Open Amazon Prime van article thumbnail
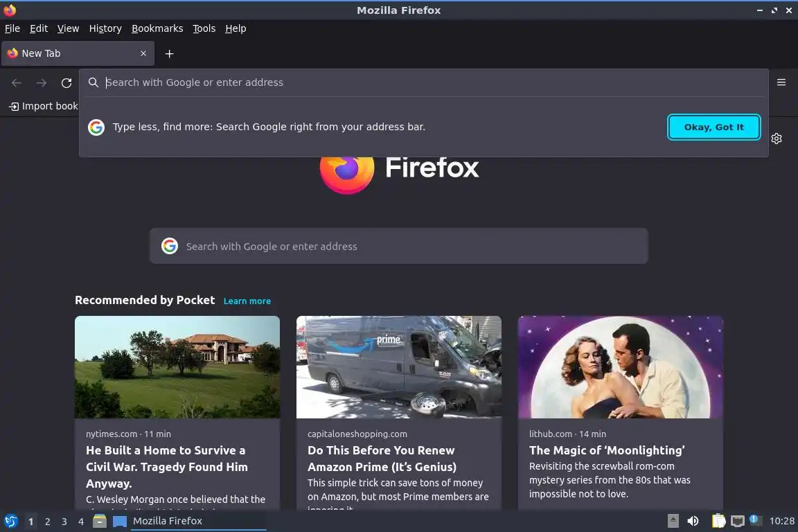Image resolution: width=798 pixels, height=532 pixels. click(x=399, y=367)
